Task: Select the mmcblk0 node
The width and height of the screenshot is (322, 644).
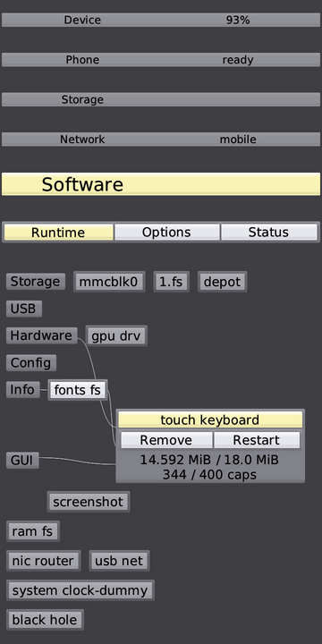Action: (109, 282)
